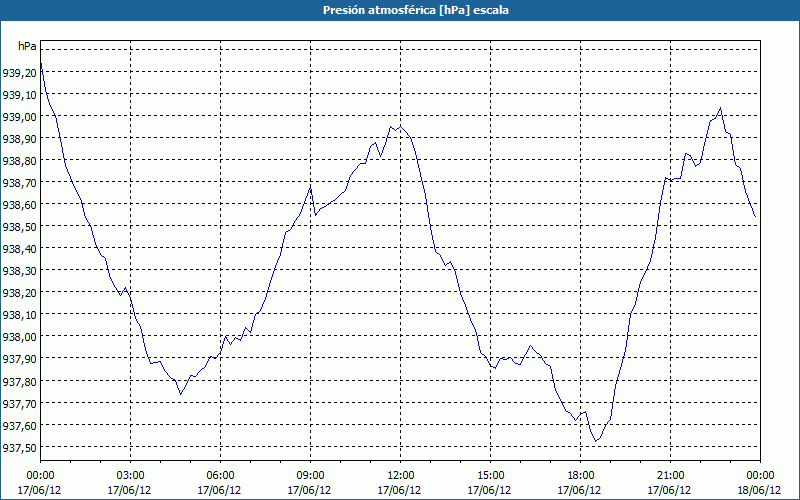
Task: Click the 00:00 label at axis start
Action: pyautogui.click(x=40, y=476)
